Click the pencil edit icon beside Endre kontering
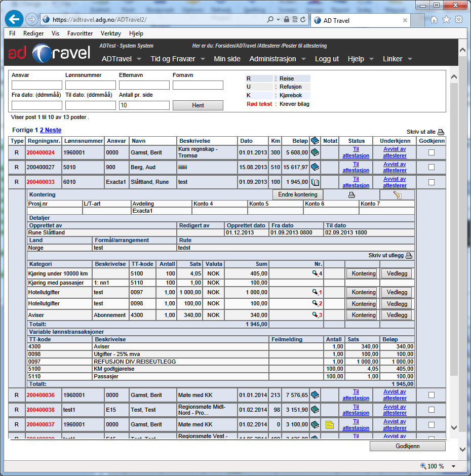Image resolution: width=471 pixels, height=476 pixels. 397,195
